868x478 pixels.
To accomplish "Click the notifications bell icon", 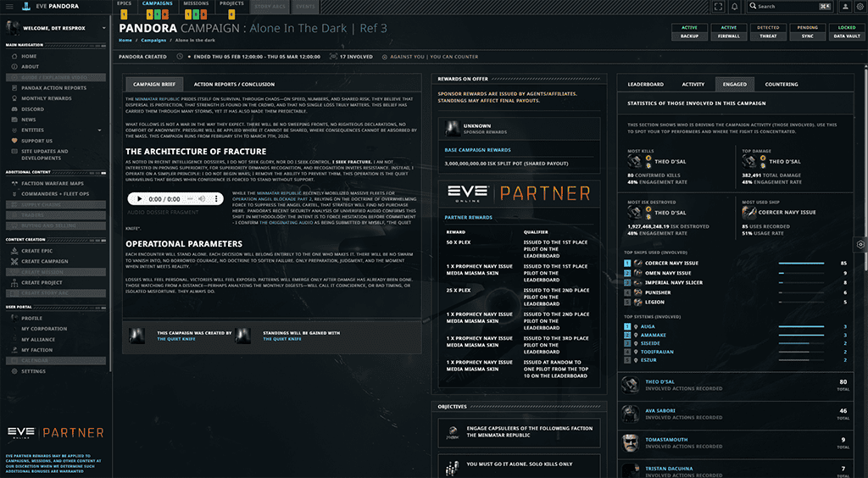I will 735,7.
